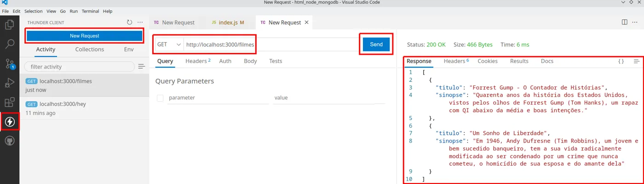The height and width of the screenshot is (184, 644).
Task: Open the File menu
Action: pos(6,11)
